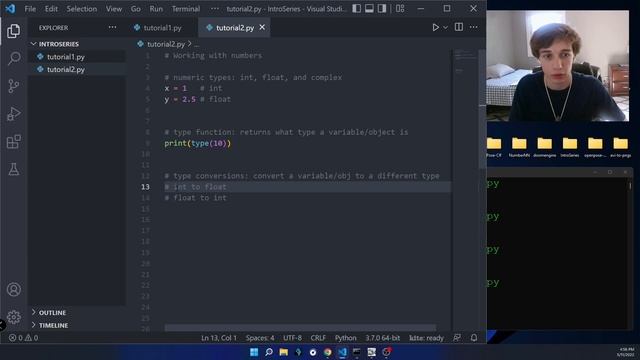
Task: Choose interpreter 3.7.0 64-bit
Action: pyautogui.click(x=382, y=338)
